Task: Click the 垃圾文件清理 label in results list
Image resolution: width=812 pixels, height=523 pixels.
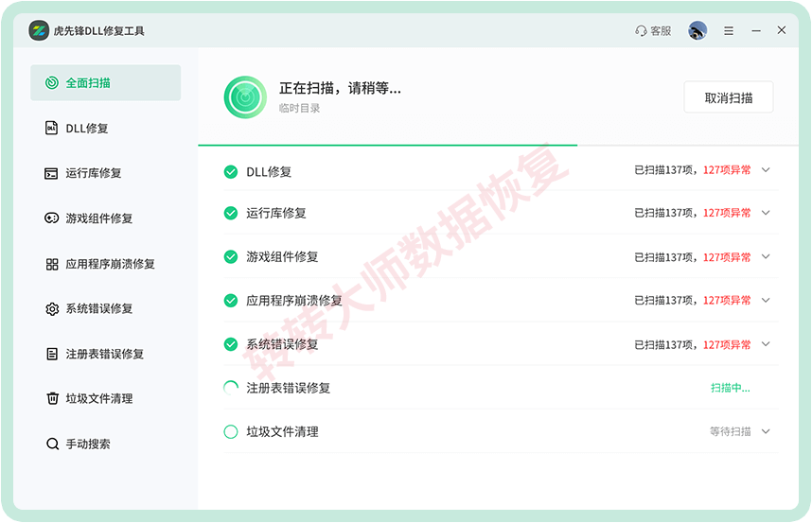Action: coord(282,431)
